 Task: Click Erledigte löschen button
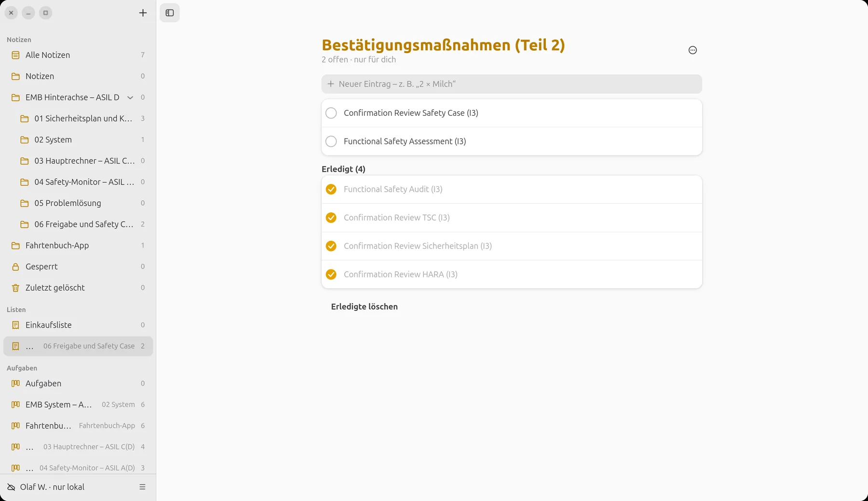(x=364, y=306)
